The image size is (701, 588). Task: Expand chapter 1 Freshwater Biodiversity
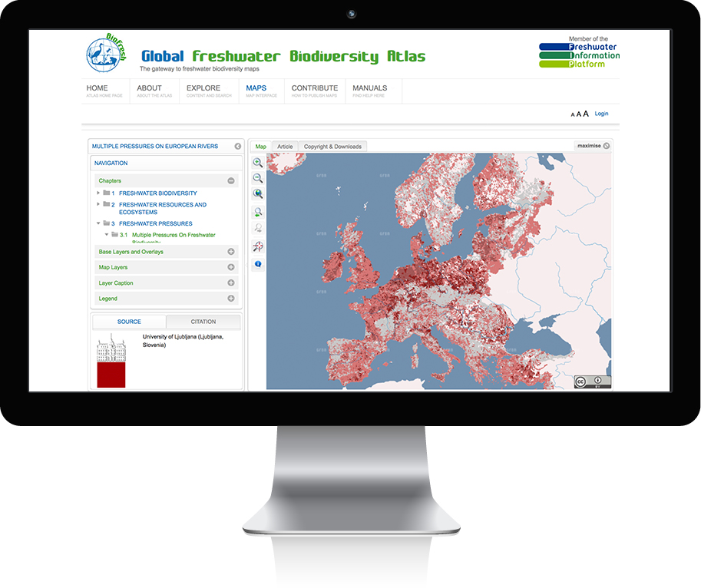click(98, 193)
